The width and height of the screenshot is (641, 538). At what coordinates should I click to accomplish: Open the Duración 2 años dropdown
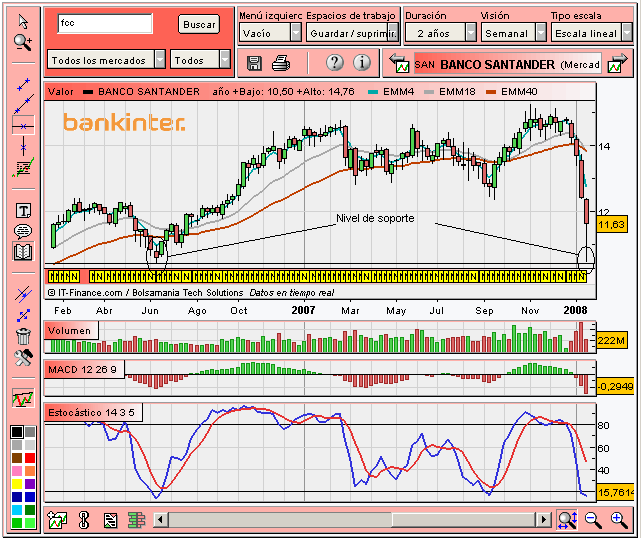click(441, 32)
